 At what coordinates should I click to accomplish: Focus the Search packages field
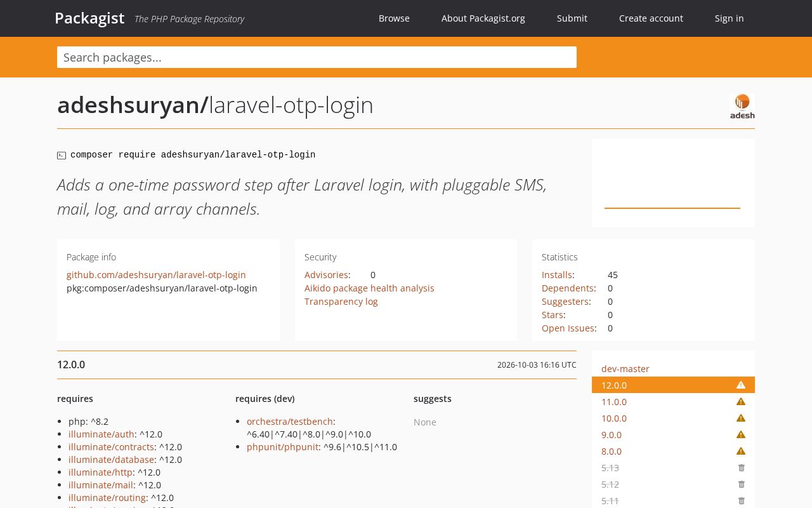[x=317, y=57]
